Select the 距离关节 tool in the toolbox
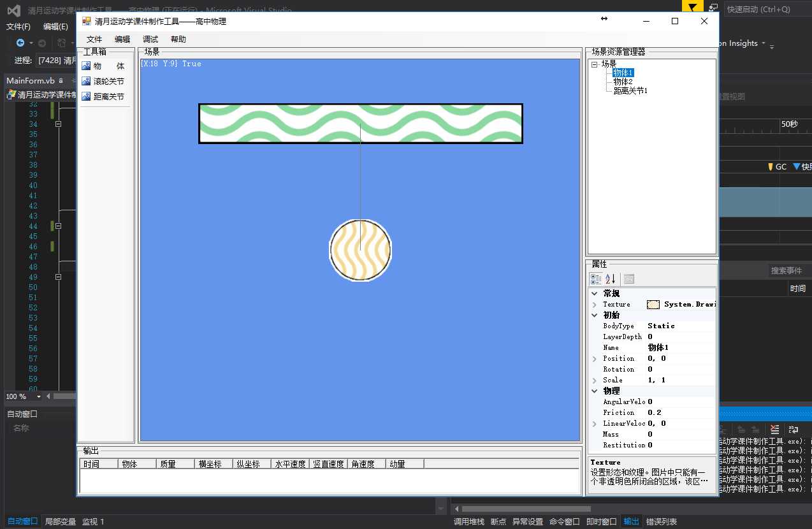This screenshot has height=529, width=812. tap(103, 96)
